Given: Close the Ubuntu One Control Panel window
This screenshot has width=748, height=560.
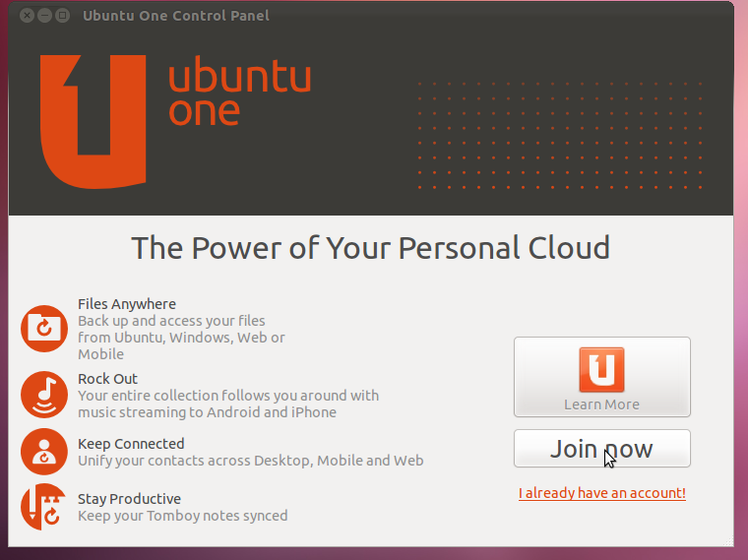Looking at the screenshot, I should coord(28,16).
